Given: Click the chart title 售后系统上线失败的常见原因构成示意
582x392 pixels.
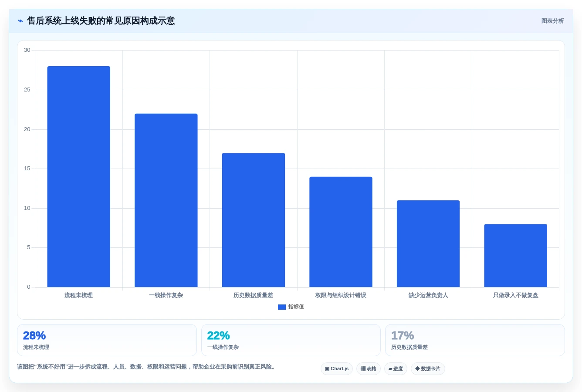Looking at the screenshot, I should (101, 21).
